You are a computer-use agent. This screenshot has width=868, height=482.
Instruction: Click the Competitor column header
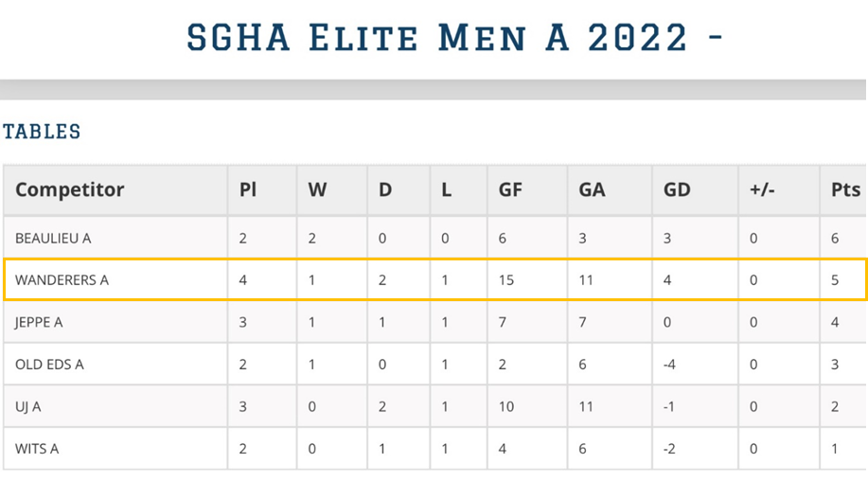[70, 189]
